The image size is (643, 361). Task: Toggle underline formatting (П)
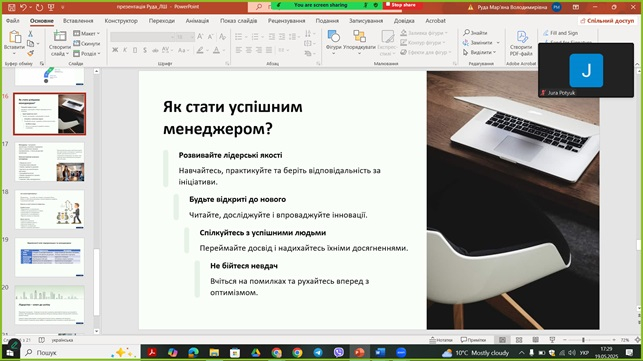135,50
